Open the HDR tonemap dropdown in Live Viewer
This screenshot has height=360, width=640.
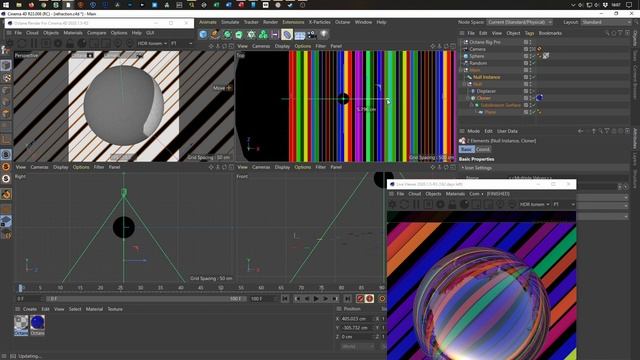point(534,204)
